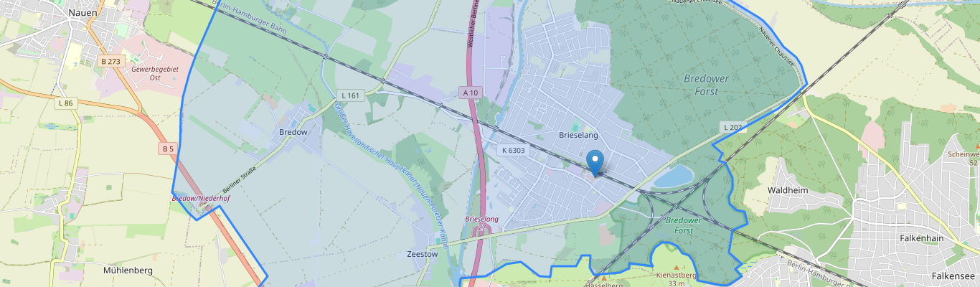
Task: Select the K 6303 road shield
Action: coord(514,151)
